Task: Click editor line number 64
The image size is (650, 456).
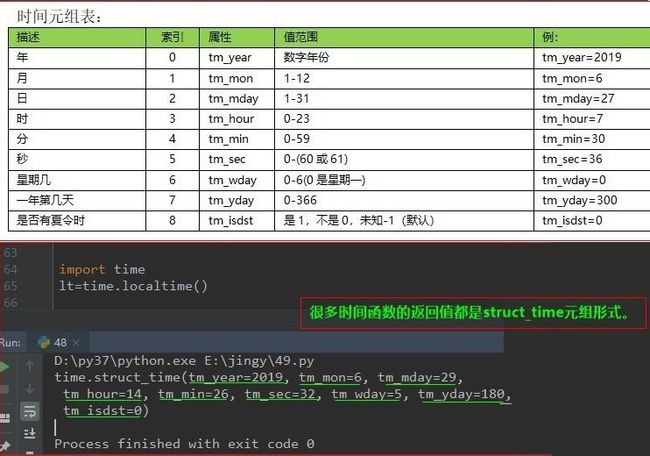Action: click(10, 269)
